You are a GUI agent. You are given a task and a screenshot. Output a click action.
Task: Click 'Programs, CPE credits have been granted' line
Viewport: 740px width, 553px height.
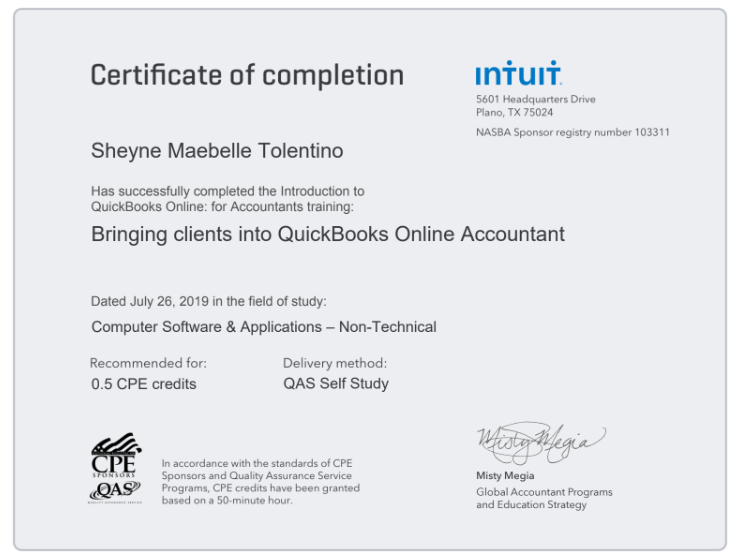pyautogui.click(x=261, y=488)
